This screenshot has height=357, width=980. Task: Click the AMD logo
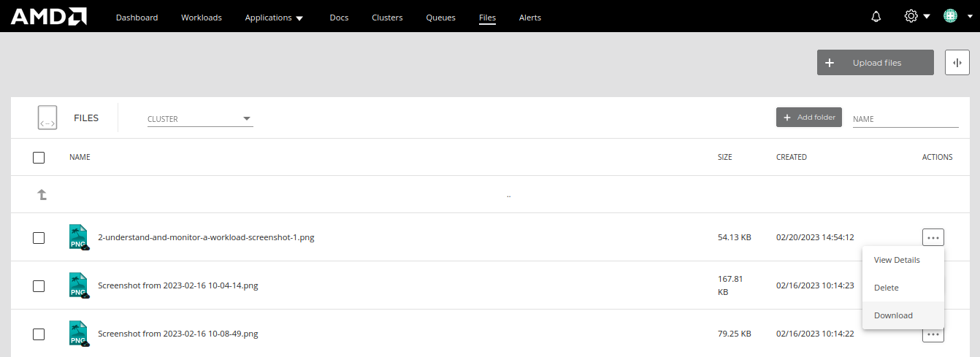pos(49,16)
